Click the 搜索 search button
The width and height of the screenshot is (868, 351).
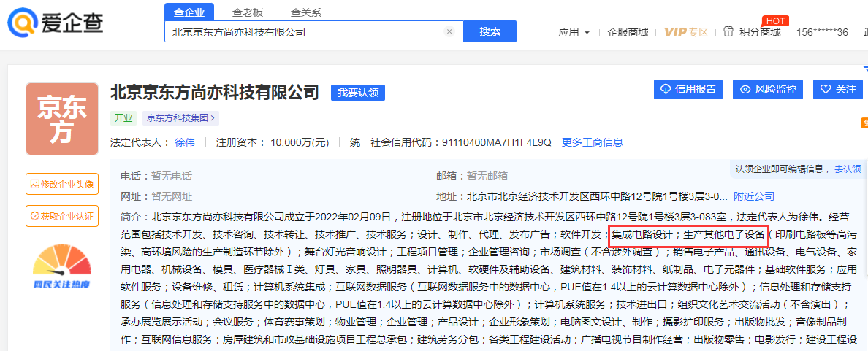pyautogui.click(x=490, y=31)
